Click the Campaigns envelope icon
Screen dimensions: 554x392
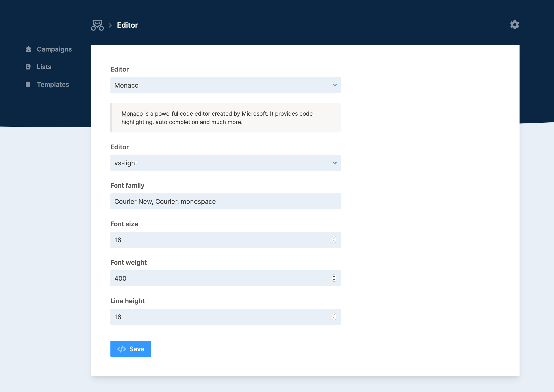pos(28,49)
